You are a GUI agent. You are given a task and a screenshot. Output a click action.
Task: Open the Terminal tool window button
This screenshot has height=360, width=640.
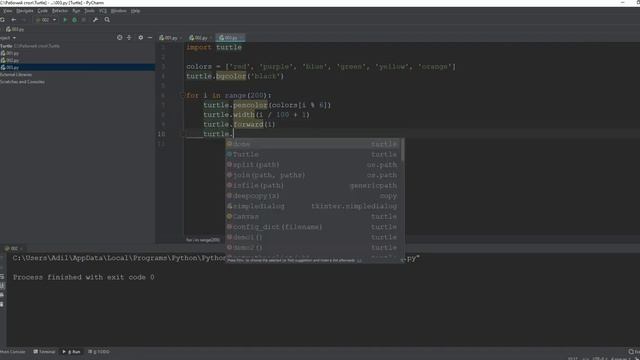[44, 352]
